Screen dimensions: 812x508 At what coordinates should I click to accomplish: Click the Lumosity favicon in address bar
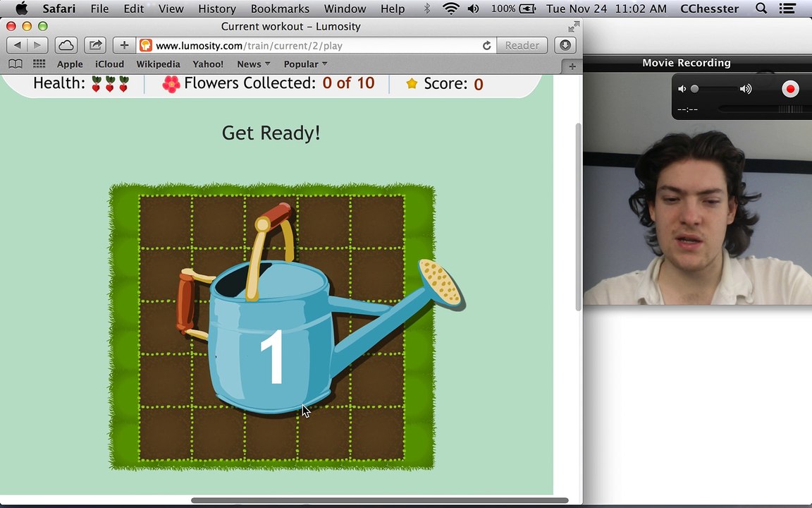coord(146,45)
